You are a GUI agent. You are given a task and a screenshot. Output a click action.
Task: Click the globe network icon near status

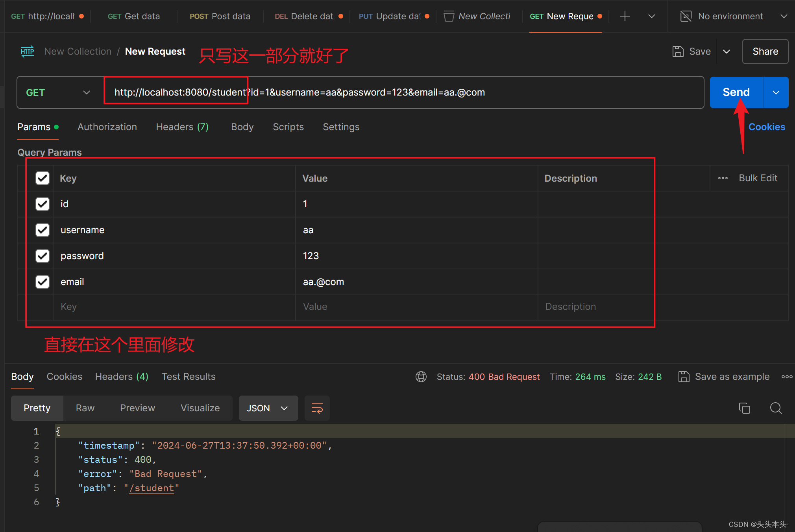421,377
